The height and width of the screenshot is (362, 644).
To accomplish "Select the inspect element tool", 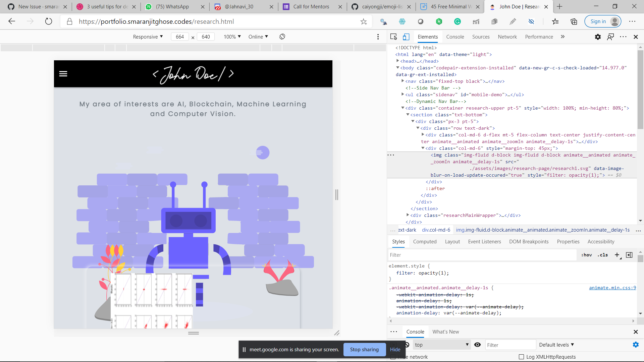I will point(393,37).
